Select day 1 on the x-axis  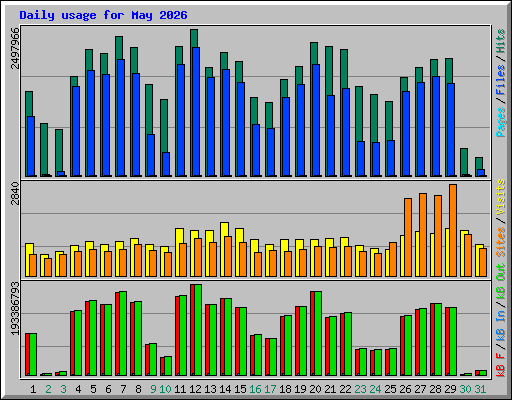[33, 389]
